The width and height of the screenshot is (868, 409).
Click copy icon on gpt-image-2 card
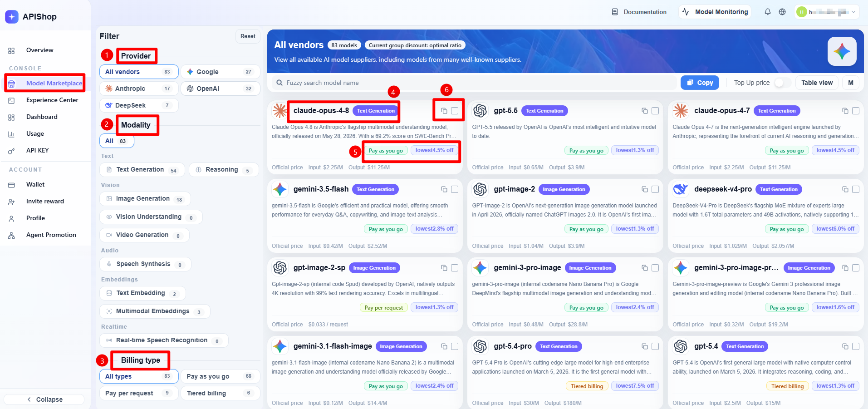pos(644,189)
